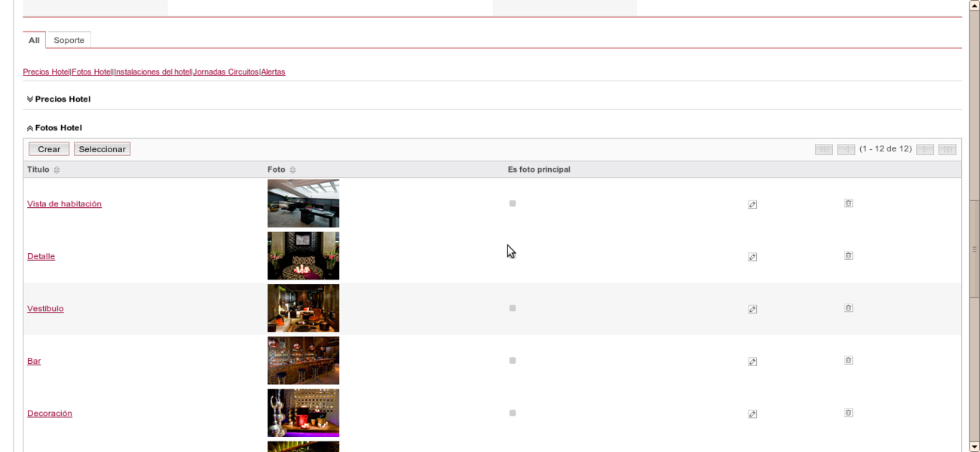Viewport: 980px width, 452px height.
Task: Switch to the Soporte tab
Action: 69,40
